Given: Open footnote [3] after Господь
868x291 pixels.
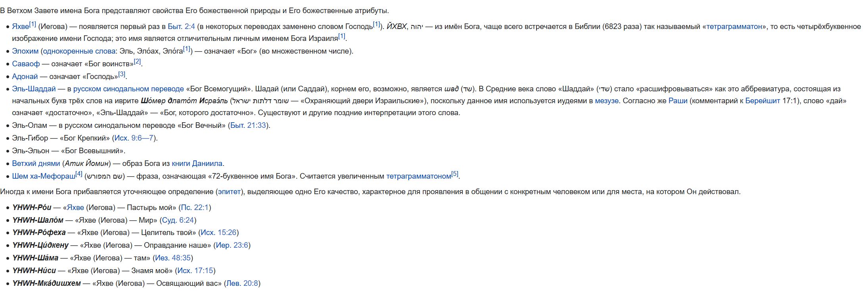Looking at the screenshot, I should (x=122, y=74).
